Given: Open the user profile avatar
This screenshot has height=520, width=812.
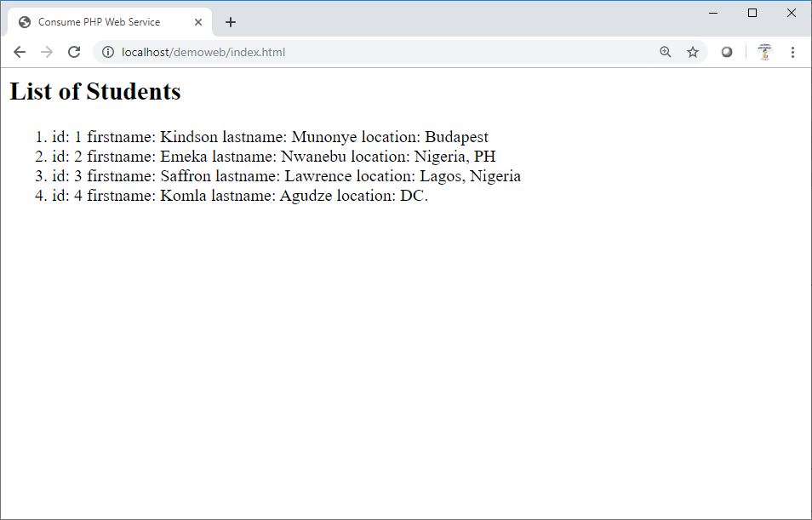Looking at the screenshot, I should (x=764, y=52).
